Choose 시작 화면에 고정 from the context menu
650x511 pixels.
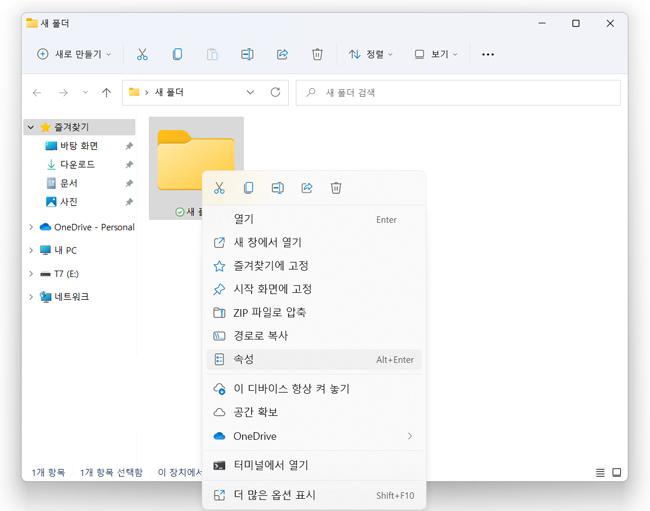pyautogui.click(x=314, y=289)
